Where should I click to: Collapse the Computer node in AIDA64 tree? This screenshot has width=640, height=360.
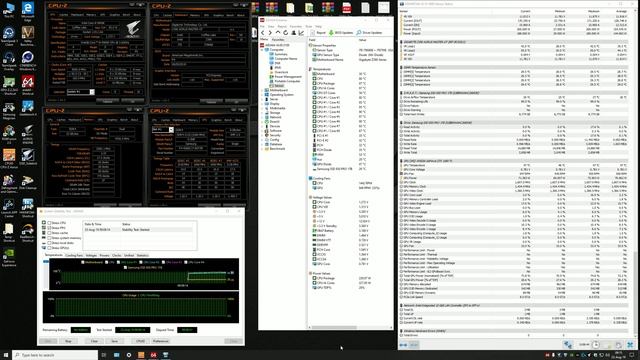pyautogui.click(x=262, y=50)
